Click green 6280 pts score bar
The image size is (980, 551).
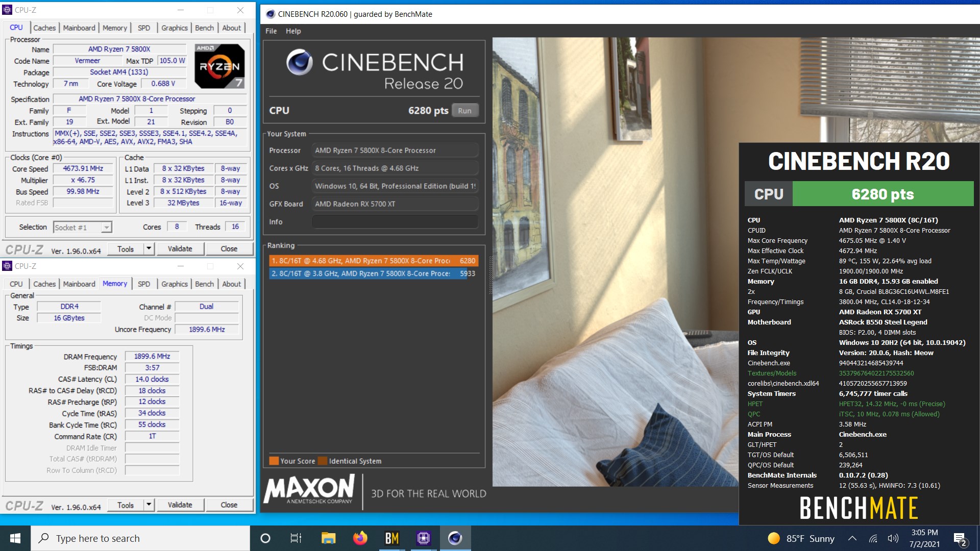click(883, 194)
